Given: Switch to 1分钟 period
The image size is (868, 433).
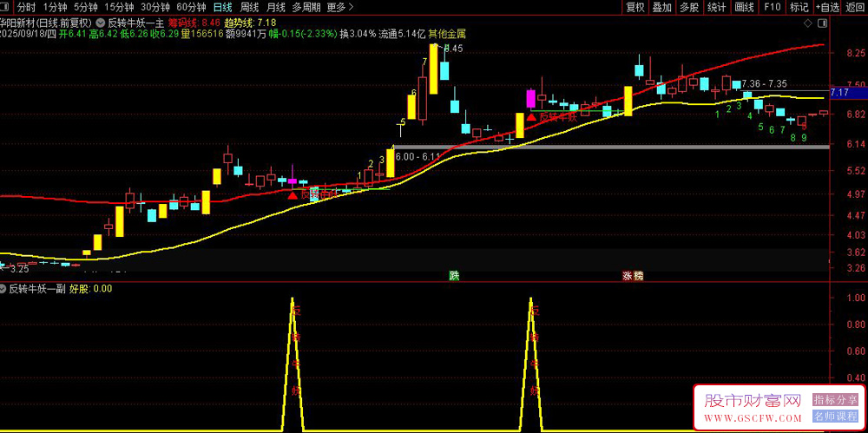Looking at the screenshot, I should coord(54,7).
